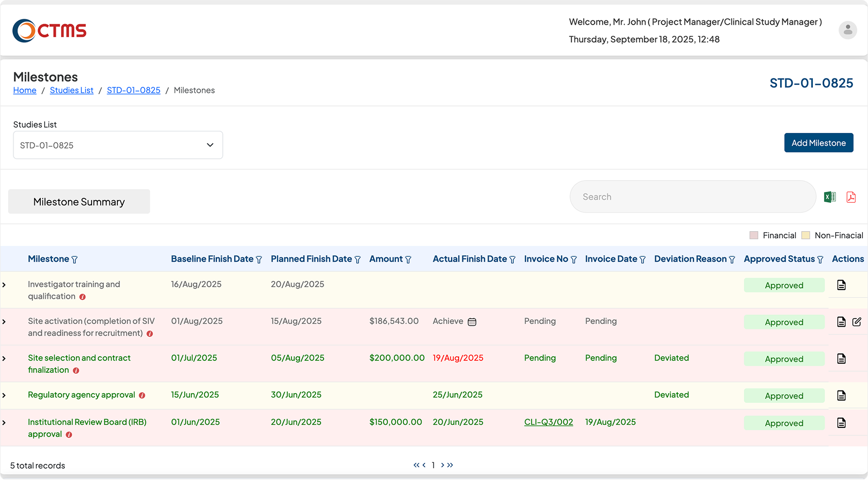View document for Site selection row
Screen dimensions: 868x480
(841, 358)
